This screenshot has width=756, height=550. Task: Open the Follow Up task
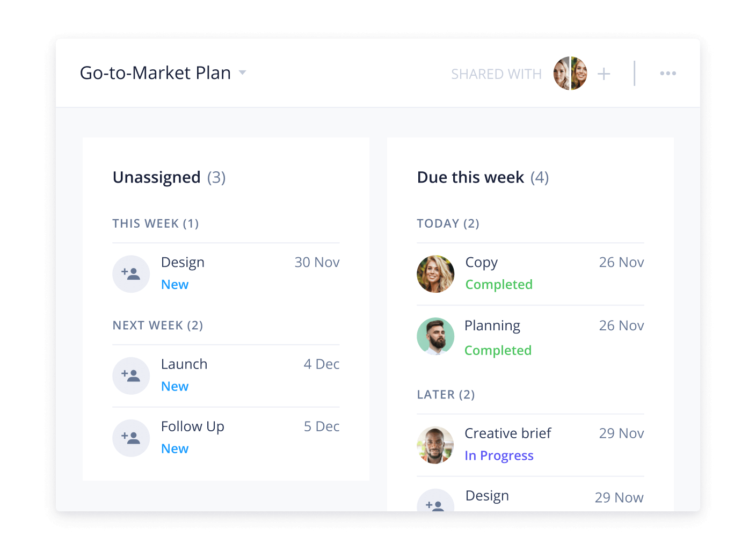point(193,426)
